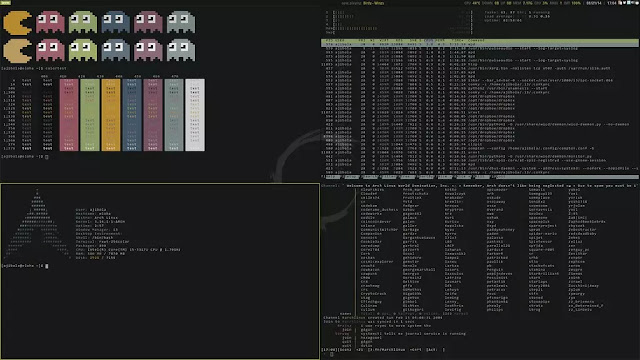Viewport: 640px width, 360px height.
Task: Click the CPU 1 meter bar in htop
Action: pos(399,12)
